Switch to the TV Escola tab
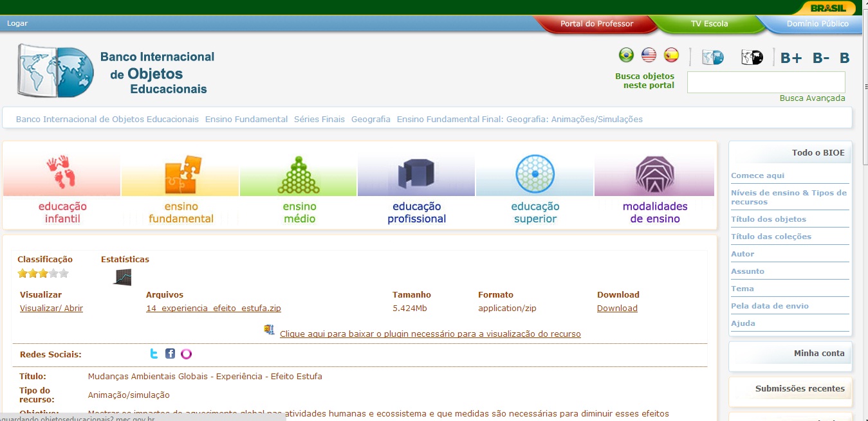 point(710,24)
